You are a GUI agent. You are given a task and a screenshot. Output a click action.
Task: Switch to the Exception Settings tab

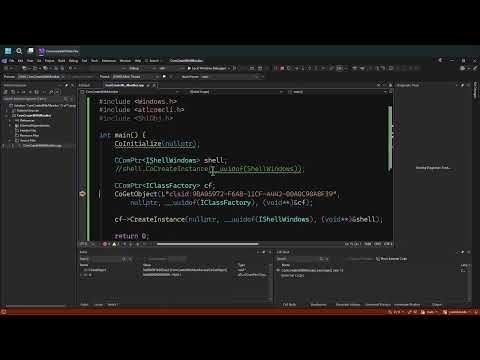348,305
